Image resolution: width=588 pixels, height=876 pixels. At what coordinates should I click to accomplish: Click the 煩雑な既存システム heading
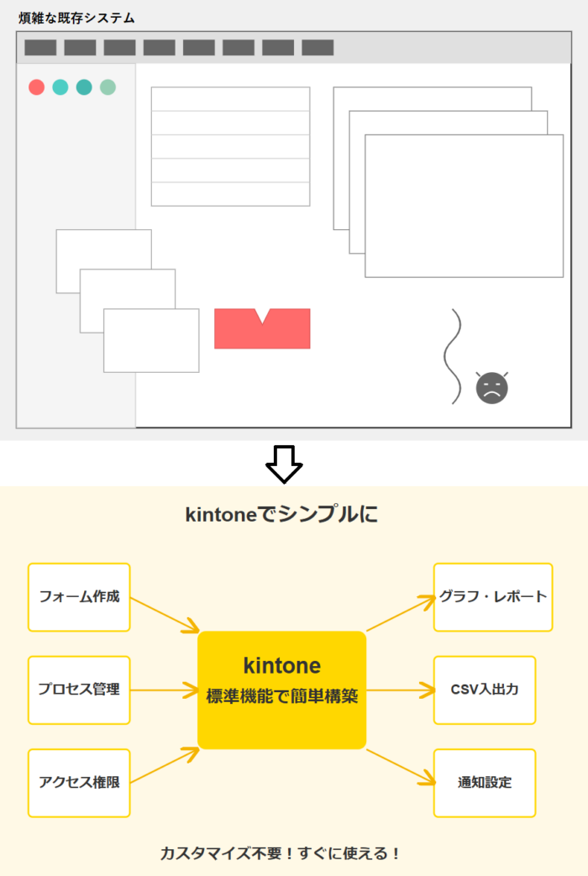coord(76,18)
